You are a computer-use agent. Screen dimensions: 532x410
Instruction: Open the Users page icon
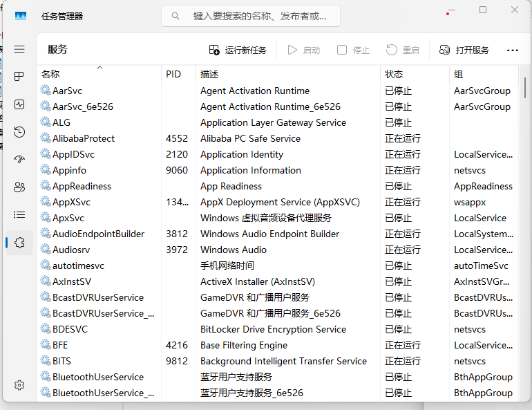[x=19, y=187]
